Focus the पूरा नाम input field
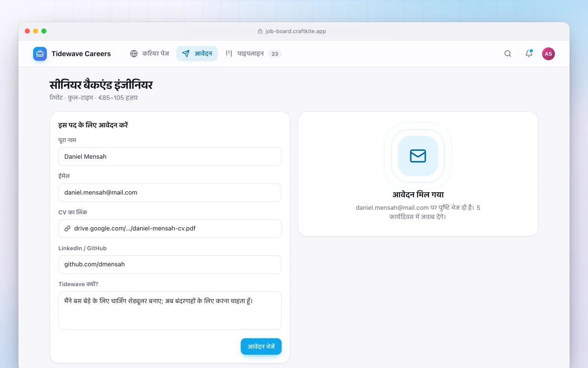Image resolution: width=588 pixels, height=368 pixels. click(170, 156)
